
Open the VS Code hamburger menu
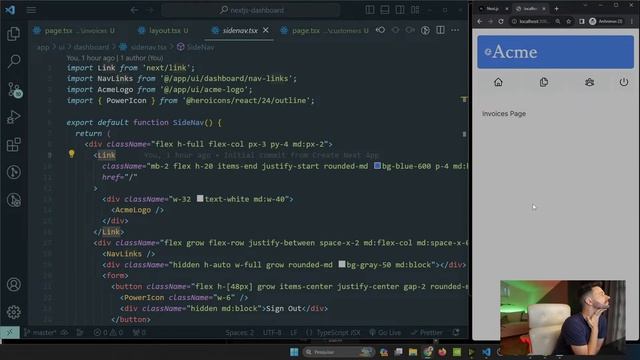(x=31, y=10)
